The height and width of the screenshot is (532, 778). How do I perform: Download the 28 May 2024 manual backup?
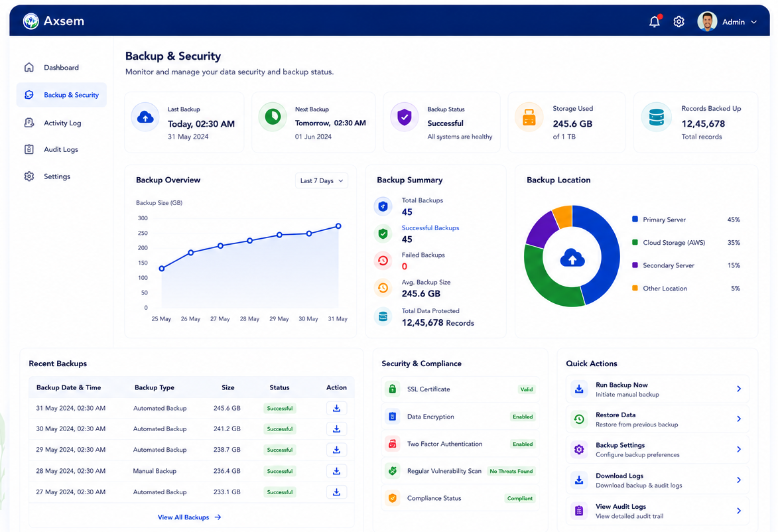click(x=336, y=472)
